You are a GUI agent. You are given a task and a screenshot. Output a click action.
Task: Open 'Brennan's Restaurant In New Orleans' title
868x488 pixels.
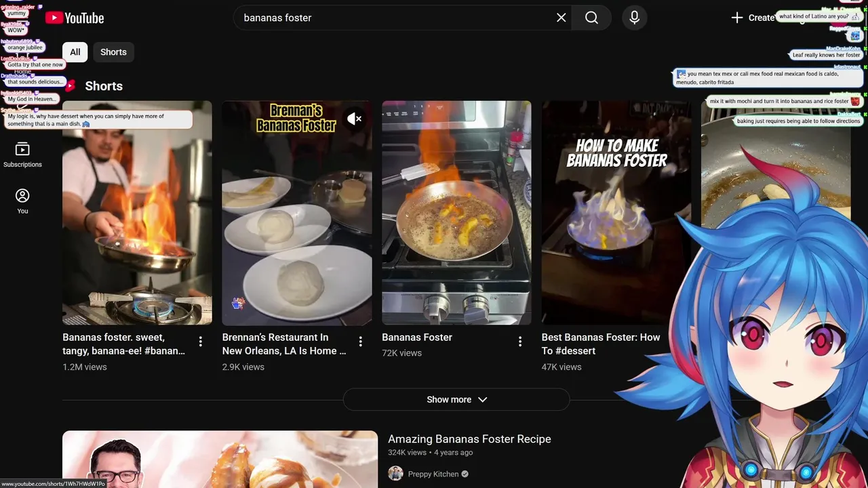(x=284, y=344)
